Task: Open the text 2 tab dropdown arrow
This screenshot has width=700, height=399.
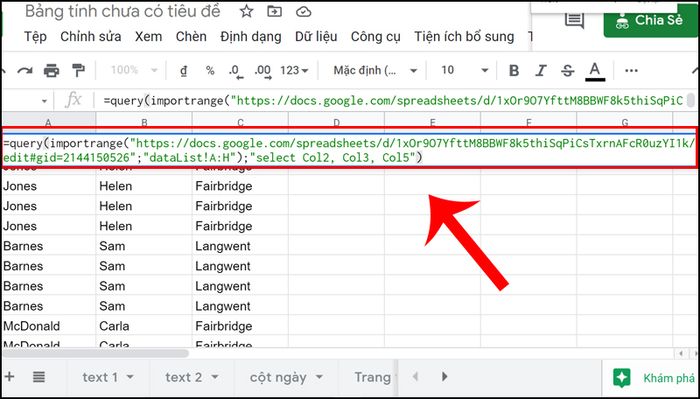Action: click(x=214, y=377)
